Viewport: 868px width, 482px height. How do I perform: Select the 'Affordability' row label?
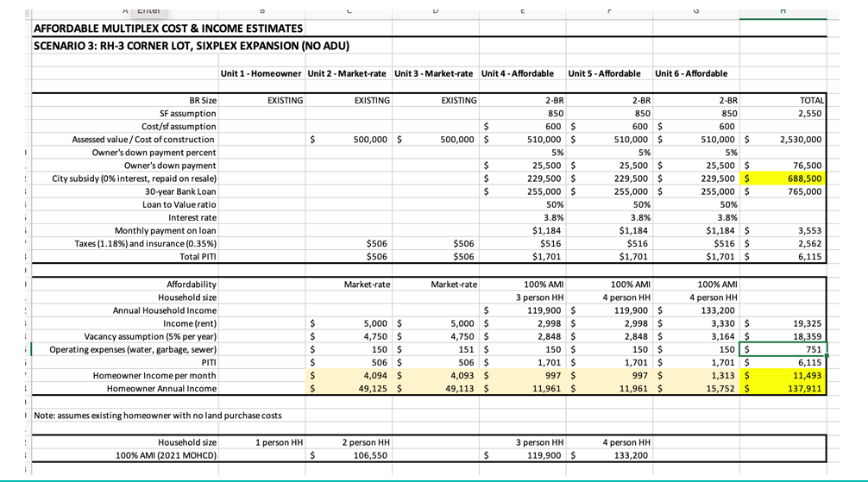pyautogui.click(x=192, y=285)
